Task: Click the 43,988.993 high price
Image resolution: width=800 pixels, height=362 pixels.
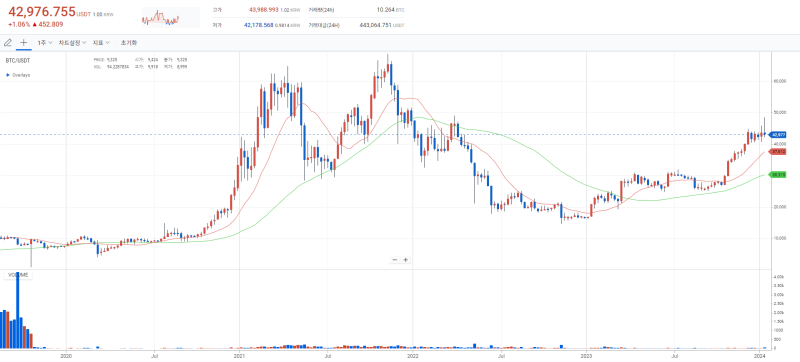Action: click(x=264, y=10)
